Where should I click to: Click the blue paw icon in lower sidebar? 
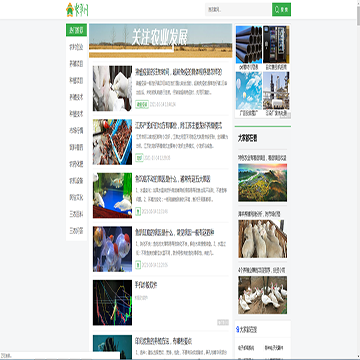(x=238, y=330)
